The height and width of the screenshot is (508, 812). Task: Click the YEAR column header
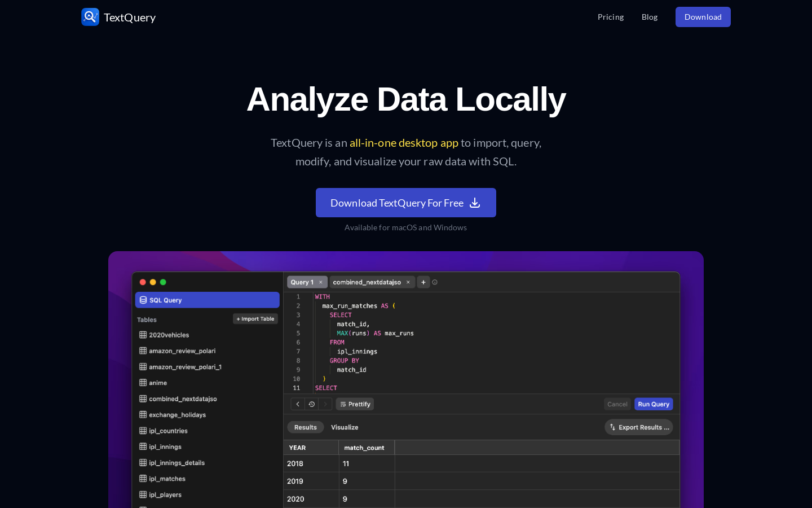click(x=311, y=448)
